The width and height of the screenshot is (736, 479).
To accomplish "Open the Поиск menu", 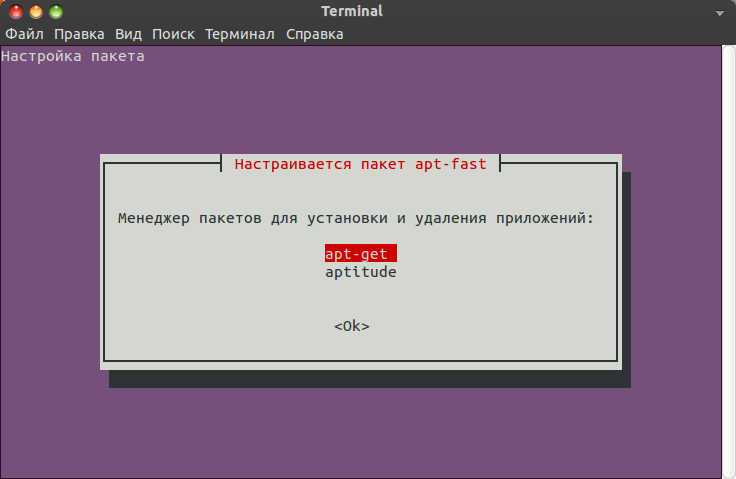I will [x=173, y=34].
